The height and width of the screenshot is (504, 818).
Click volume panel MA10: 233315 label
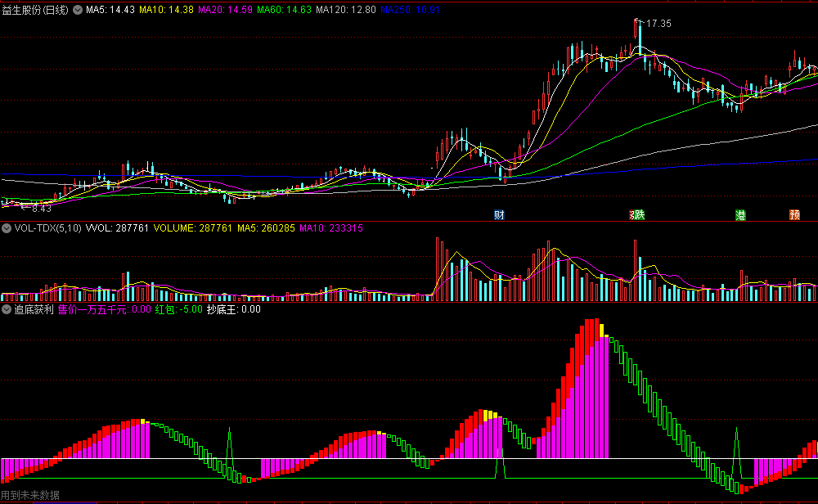pyautogui.click(x=331, y=228)
